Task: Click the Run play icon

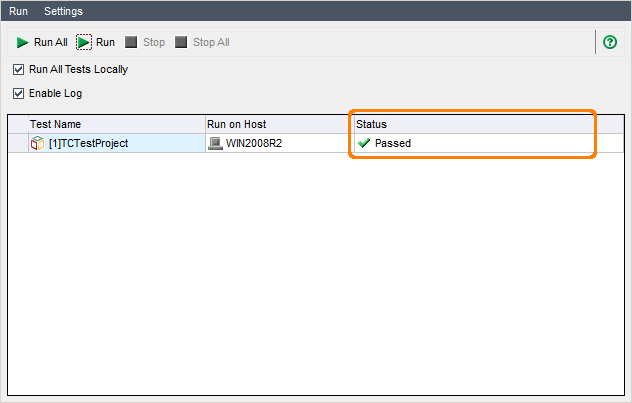Action: 84,43
